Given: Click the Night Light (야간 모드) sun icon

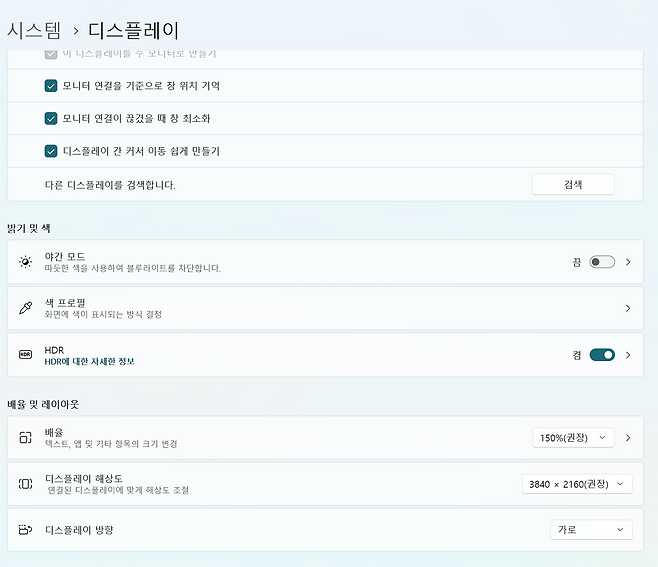Looking at the screenshot, I should [x=26, y=262].
